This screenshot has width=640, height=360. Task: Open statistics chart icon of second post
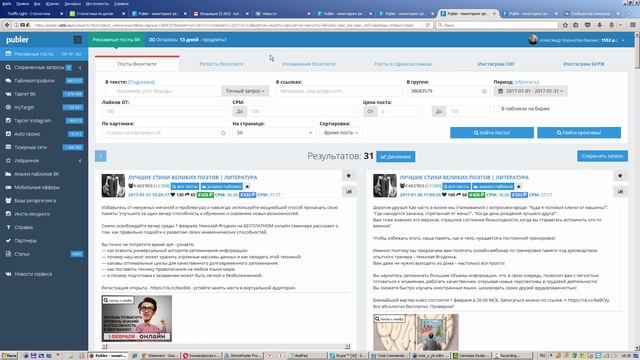coord(620,191)
